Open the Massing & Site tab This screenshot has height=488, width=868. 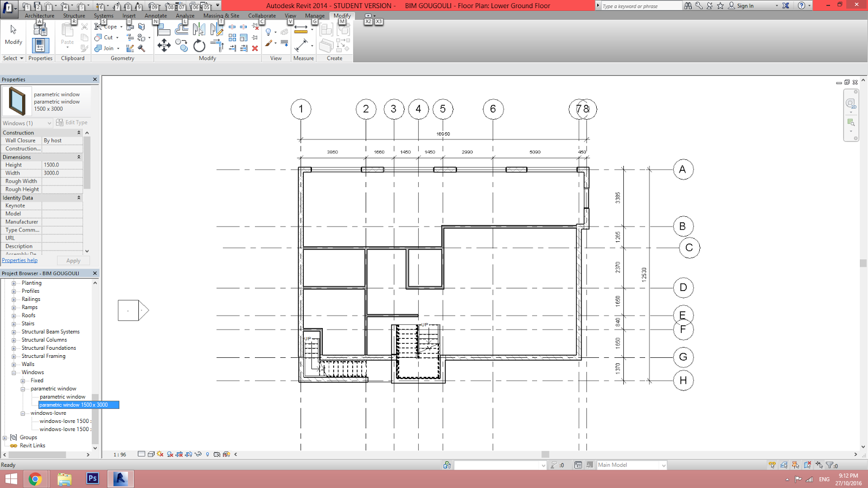221,16
